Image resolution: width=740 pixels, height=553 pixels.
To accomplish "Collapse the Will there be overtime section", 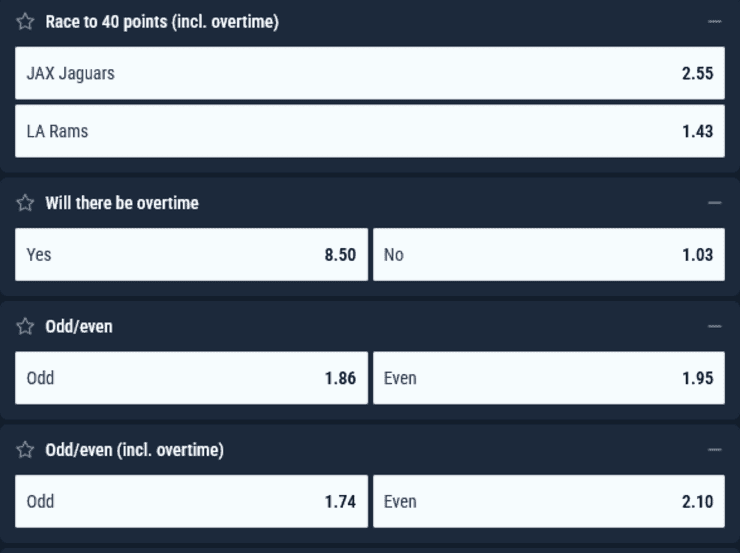I will [714, 203].
